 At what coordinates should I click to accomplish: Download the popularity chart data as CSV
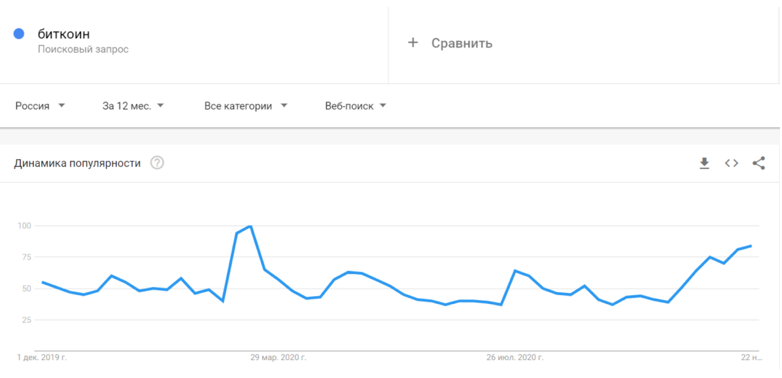pyautogui.click(x=704, y=163)
